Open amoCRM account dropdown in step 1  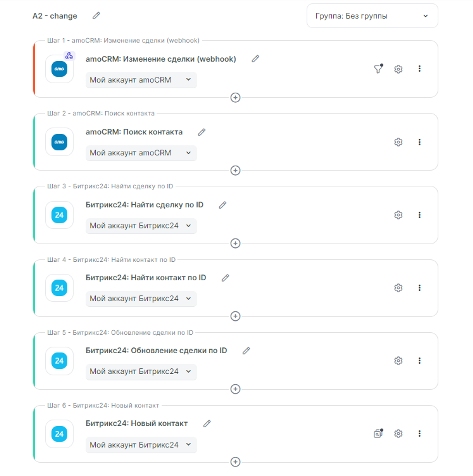141,80
